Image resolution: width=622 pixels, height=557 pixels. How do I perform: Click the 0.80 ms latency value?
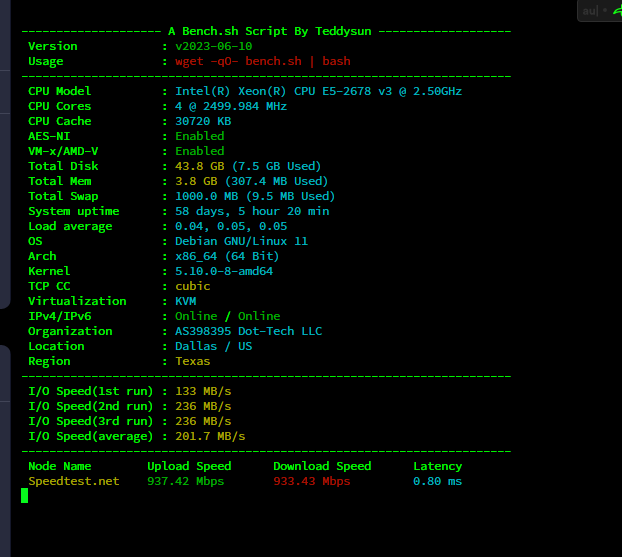(x=437, y=481)
